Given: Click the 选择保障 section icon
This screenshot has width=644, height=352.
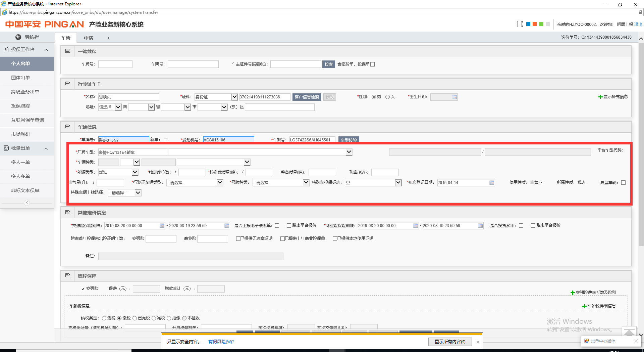Looking at the screenshot, I should pyautogui.click(x=68, y=275).
